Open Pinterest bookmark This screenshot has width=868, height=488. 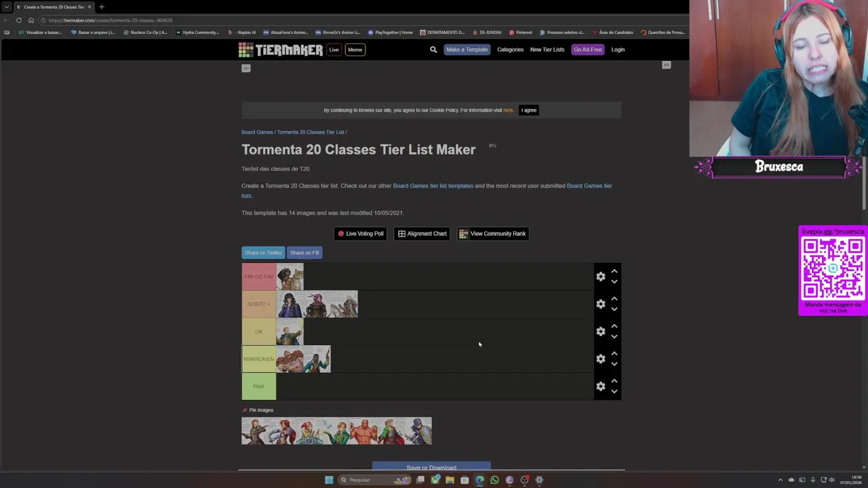click(x=521, y=33)
